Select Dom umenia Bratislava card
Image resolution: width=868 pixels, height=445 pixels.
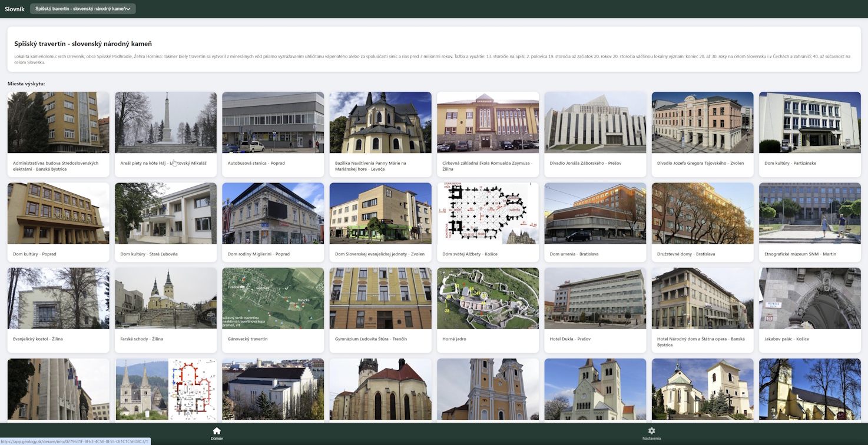[595, 222]
